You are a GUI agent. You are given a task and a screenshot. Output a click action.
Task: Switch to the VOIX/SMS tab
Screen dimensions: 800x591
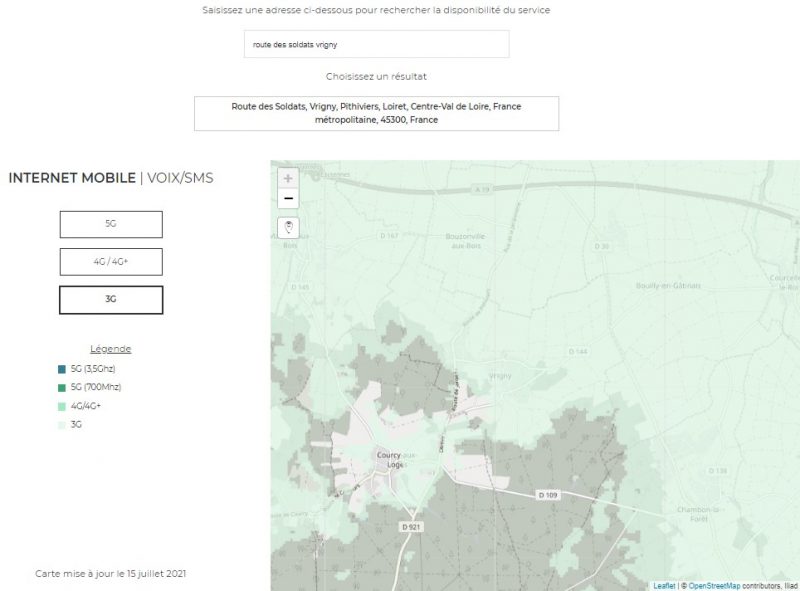179,178
